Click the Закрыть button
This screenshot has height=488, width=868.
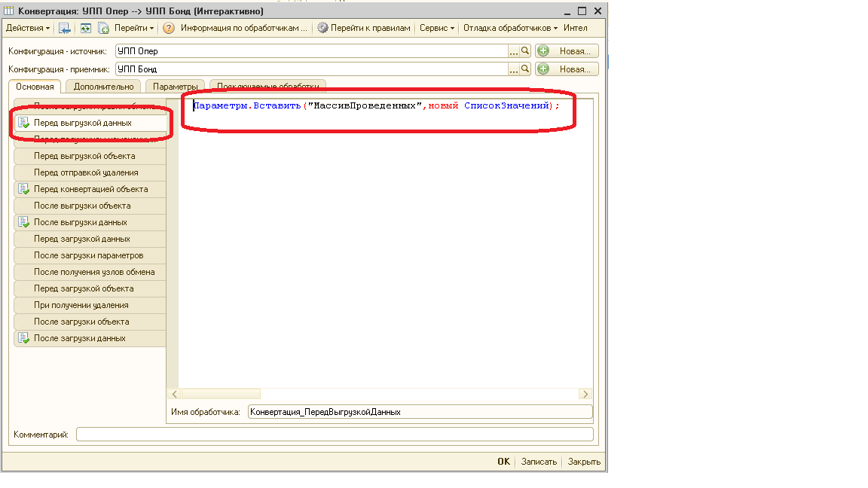click(x=584, y=462)
